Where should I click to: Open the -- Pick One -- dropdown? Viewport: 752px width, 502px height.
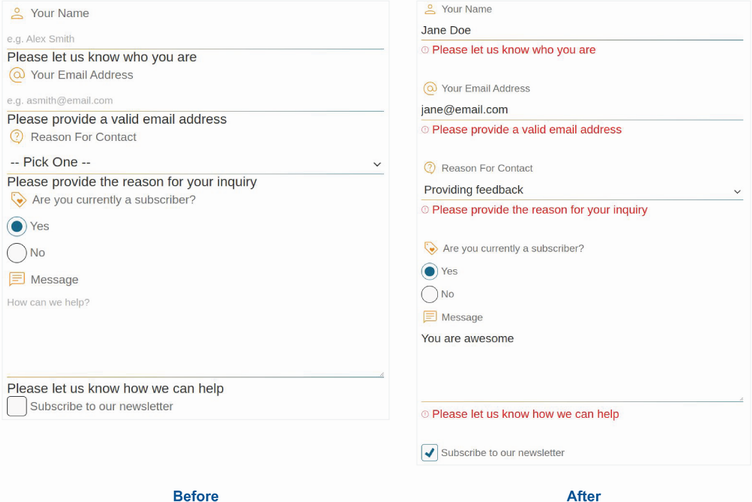click(x=195, y=163)
